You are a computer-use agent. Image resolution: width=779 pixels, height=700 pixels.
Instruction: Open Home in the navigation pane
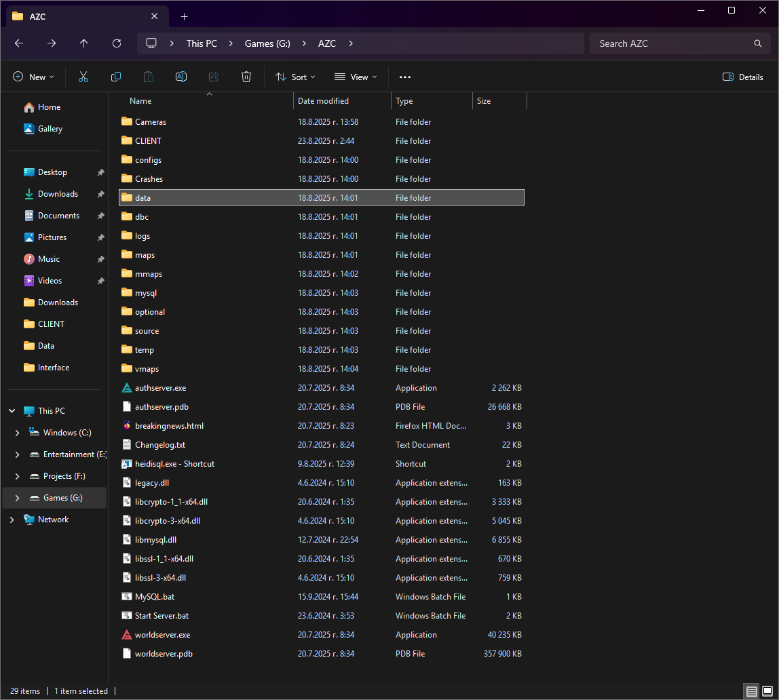coord(49,107)
